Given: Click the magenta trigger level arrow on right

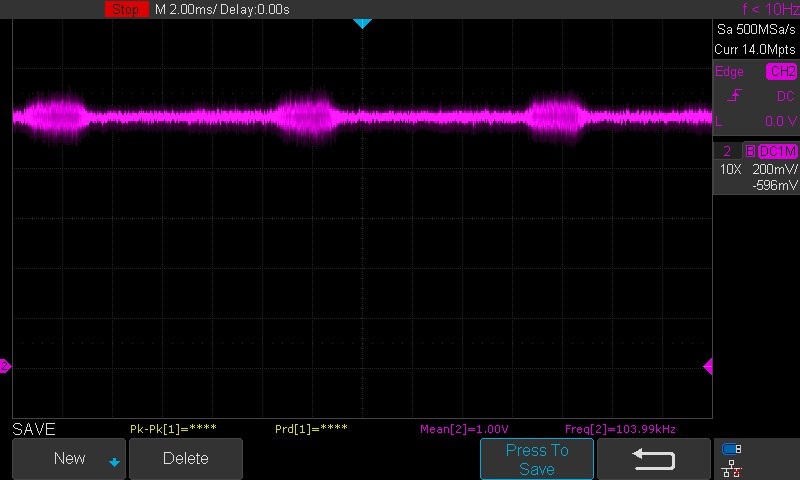Looking at the screenshot, I should 708,366.
